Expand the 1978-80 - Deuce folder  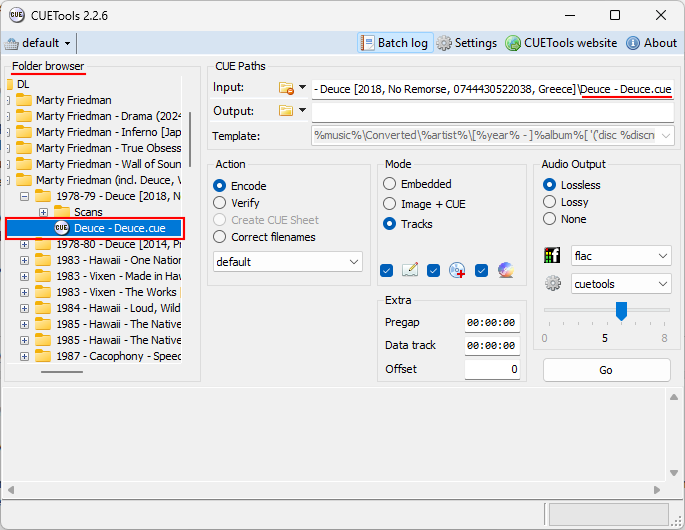(24, 244)
